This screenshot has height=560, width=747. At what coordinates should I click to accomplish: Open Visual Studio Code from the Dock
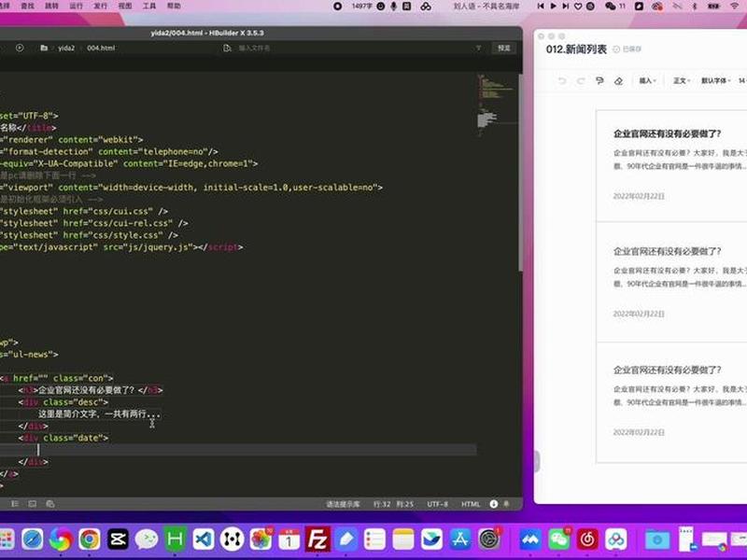(204, 539)
